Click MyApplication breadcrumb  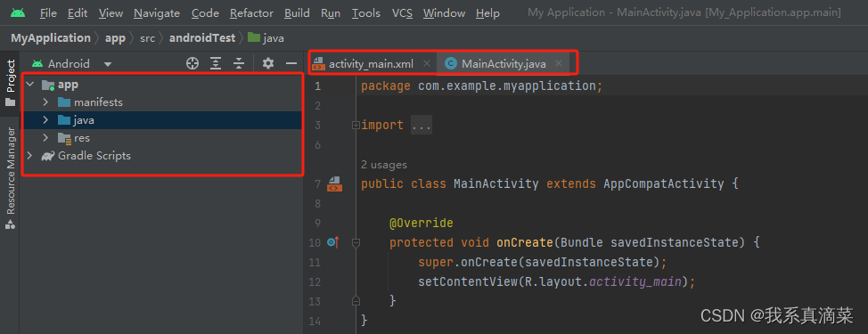click(51, 38)
